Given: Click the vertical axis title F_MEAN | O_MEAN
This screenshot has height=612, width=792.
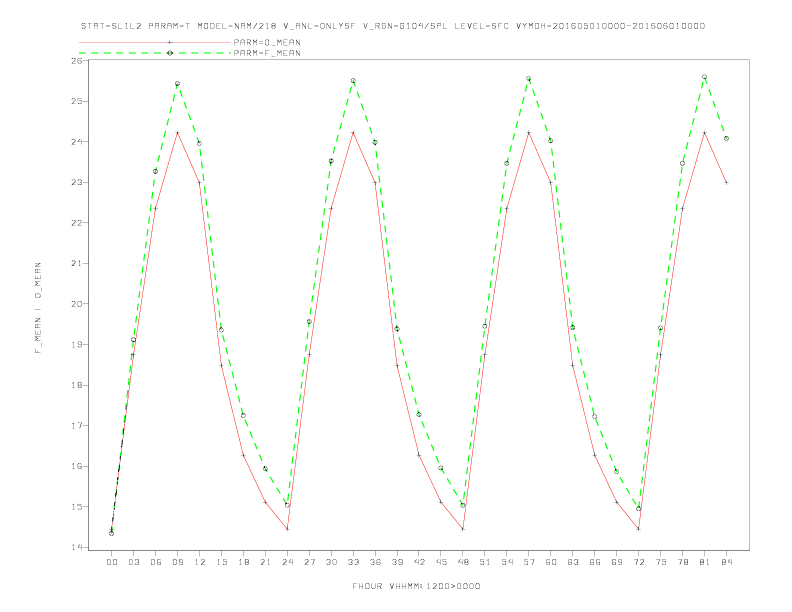Looking at the screenshot, I should (38, 308).
